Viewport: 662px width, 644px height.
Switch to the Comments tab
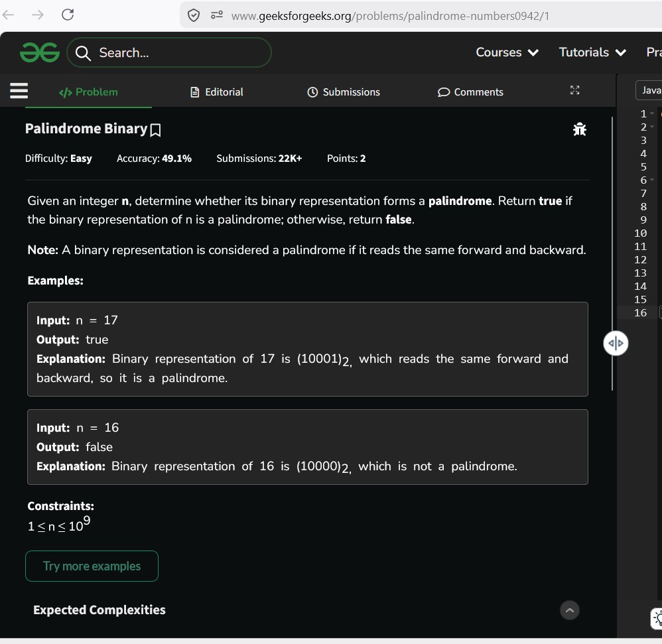470,92
